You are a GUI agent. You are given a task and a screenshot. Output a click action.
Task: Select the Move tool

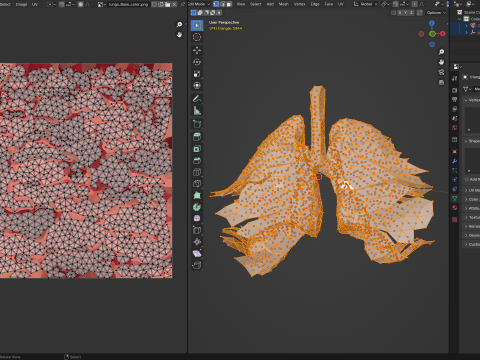pos(197,50)
